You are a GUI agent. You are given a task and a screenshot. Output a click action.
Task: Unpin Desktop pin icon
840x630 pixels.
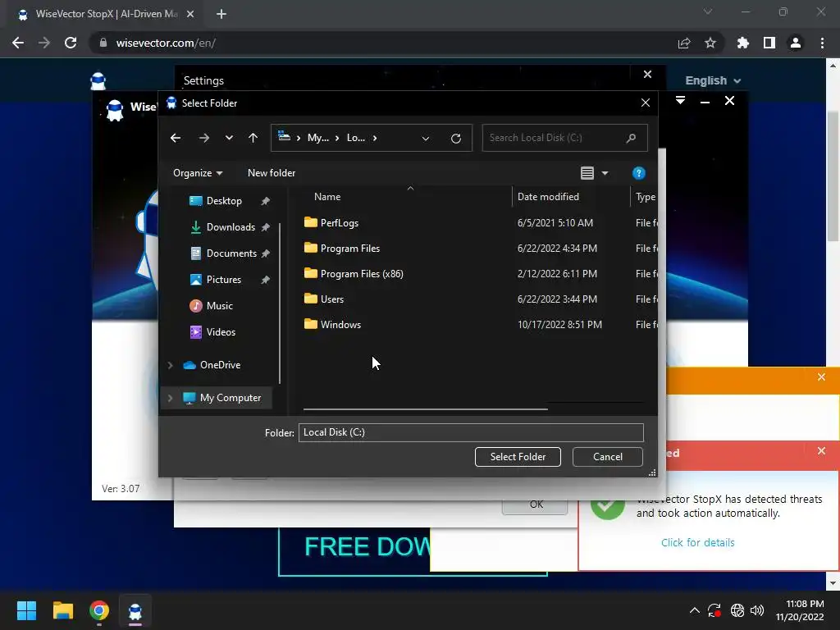tap(265, 201)
